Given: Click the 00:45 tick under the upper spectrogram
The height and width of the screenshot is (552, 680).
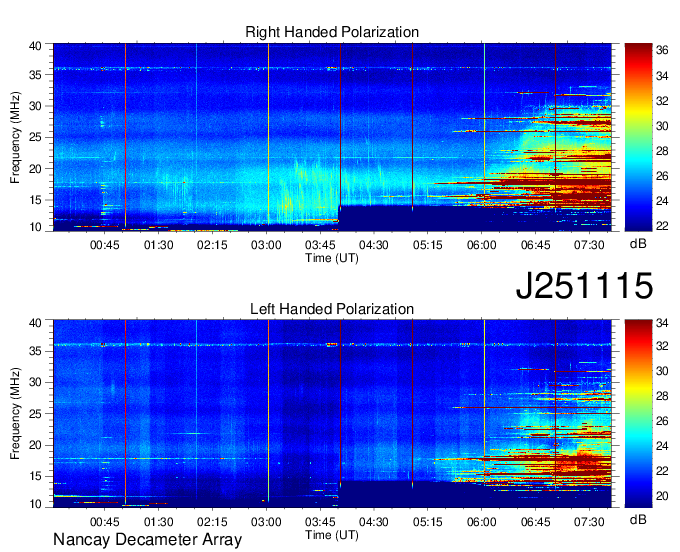Looking at the screenshot, I should click(105, 244).
